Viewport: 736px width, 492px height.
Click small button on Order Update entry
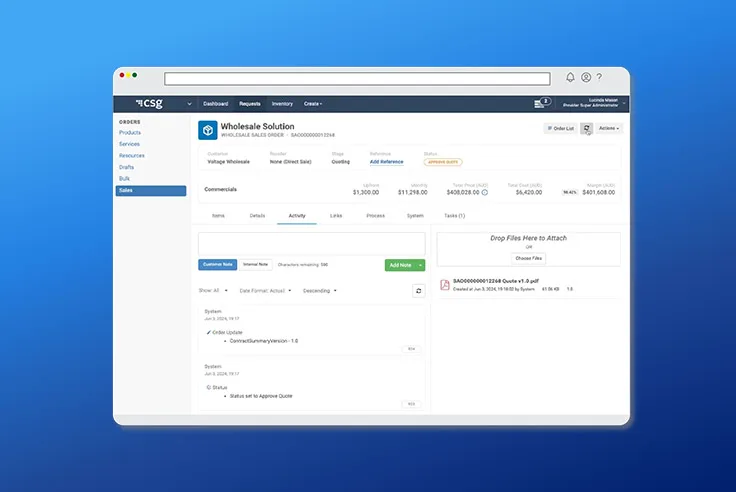(411, 349)
